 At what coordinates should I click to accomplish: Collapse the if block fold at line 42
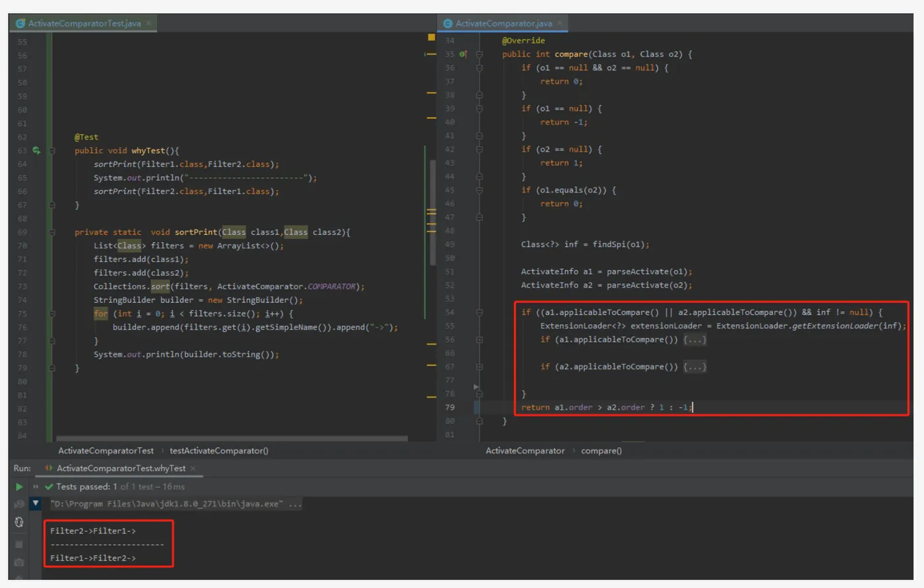coord(480,150)
